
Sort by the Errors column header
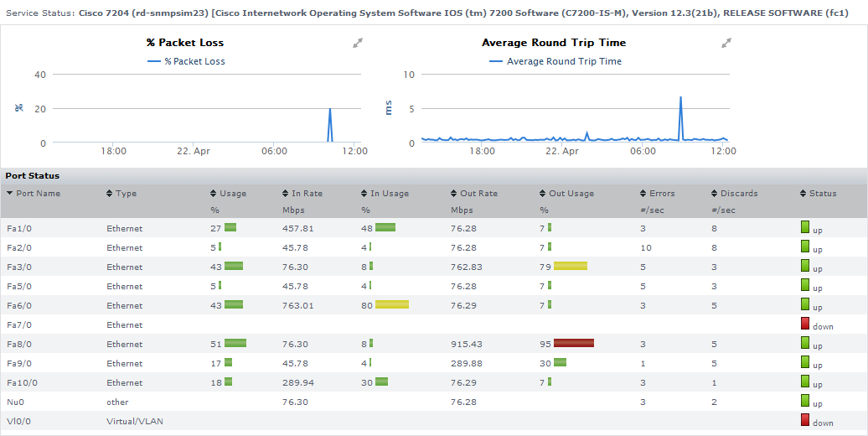pyautogui.click(x=661, y=194)
